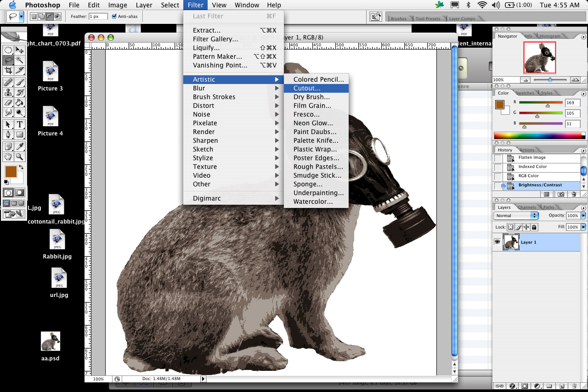Viewport: 588px width, 392px height.
Task: Select the Brush tool
Action: pyautogui.click(x=20, y=82)
